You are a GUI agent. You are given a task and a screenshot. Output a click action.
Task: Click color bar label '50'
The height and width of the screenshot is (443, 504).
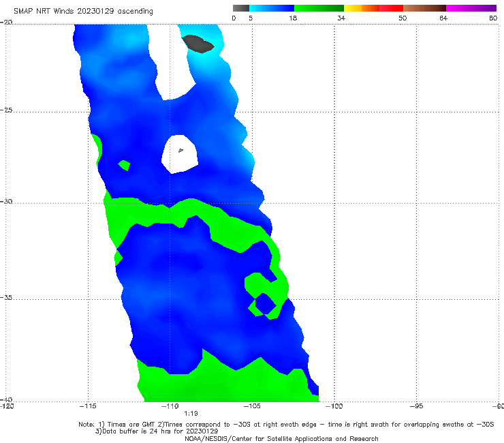coord(403,18)
